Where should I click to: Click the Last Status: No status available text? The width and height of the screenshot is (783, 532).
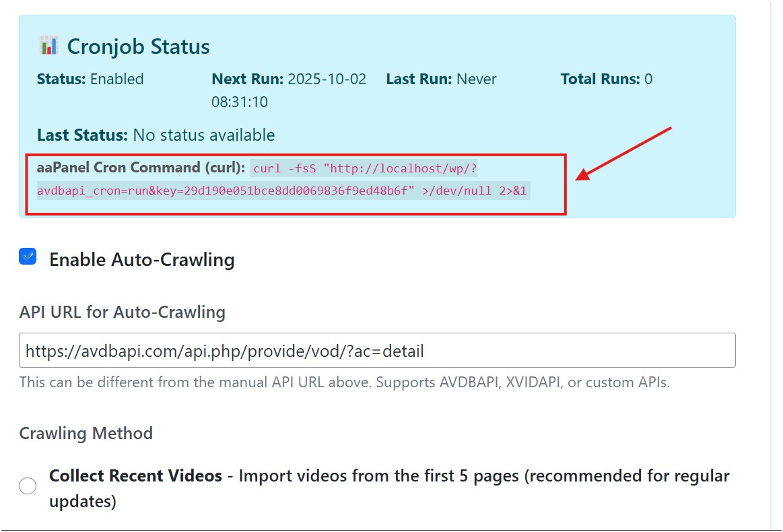tap(156, 135)
